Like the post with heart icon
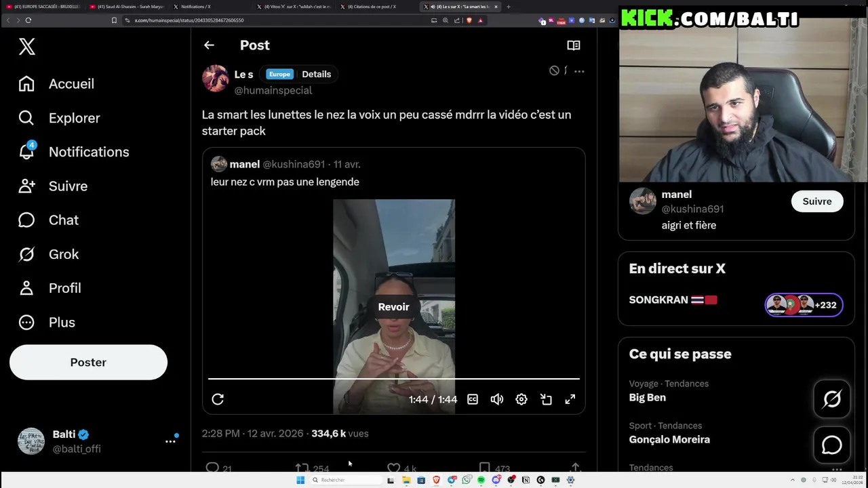 point(393,468)
